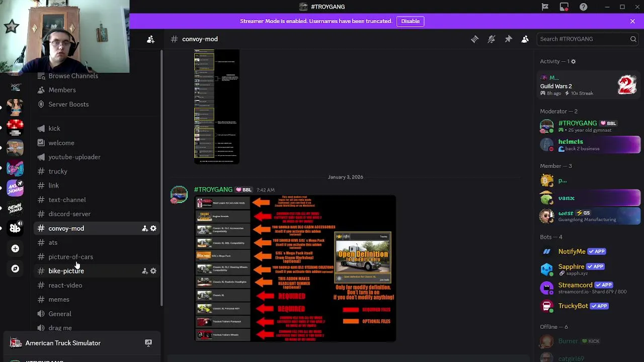Open the inbox icon with red dot
The image size is (644, 362).
(x=564, y=7)
